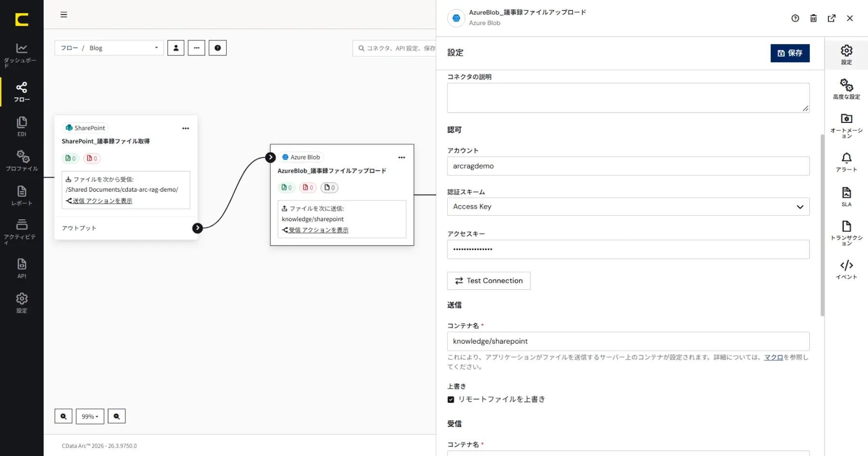Open the global Settings in left sidebar

(x=21, y=303)
